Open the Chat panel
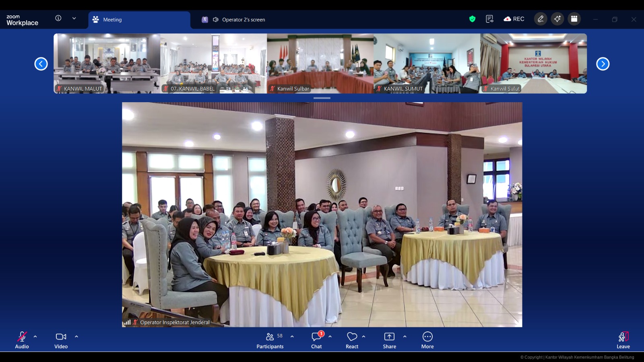This screenshot has height=362, width=644. point(316,340)
